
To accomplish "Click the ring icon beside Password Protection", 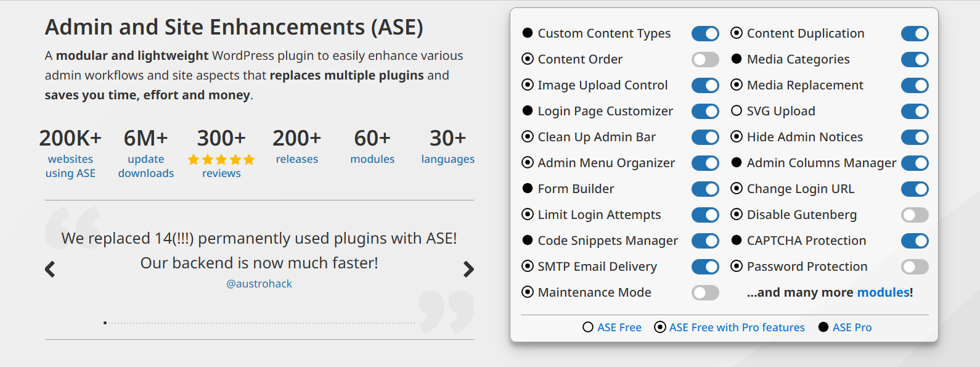I will tap(737, 266).
